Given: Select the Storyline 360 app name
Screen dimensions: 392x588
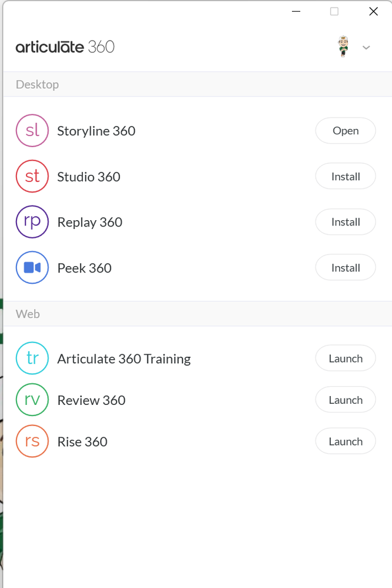Looking at the screenshot, I should (96, 131).
